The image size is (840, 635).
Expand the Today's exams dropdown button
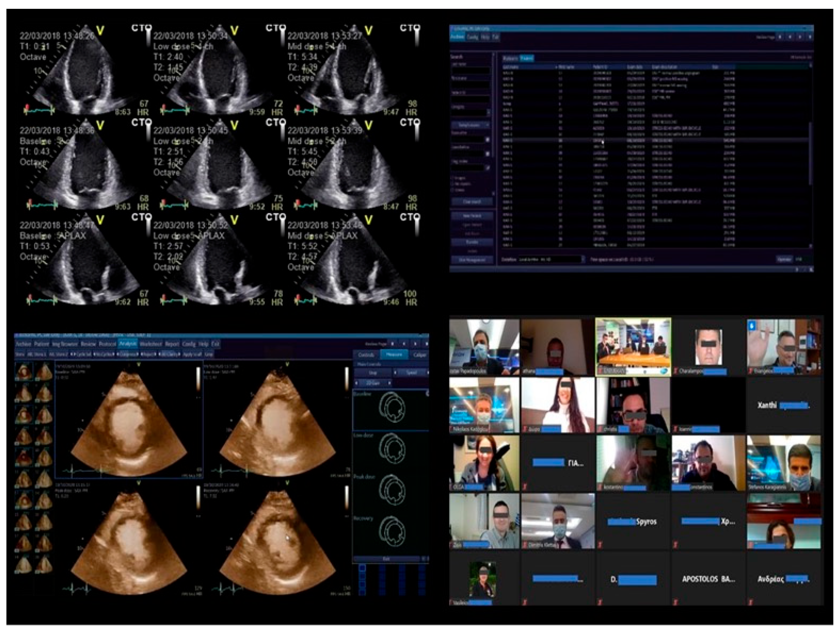point(487,125)
